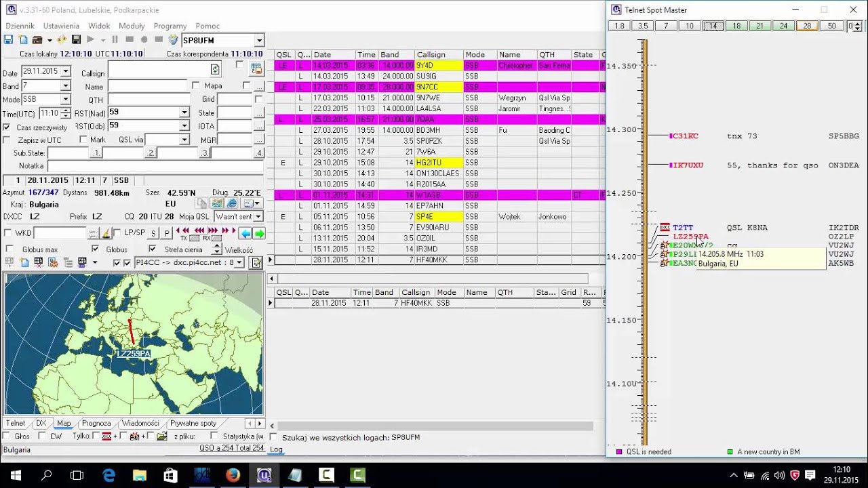Disable the Strefa cienia checkbox
This screenshot has width=868, height=488.
[x=153, y=249]
